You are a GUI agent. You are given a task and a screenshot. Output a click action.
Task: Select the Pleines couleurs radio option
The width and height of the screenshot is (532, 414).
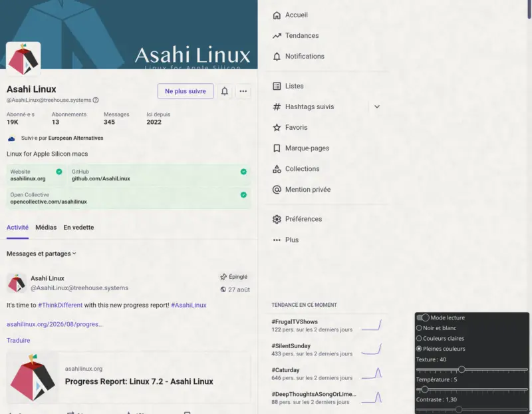point(419,349)
